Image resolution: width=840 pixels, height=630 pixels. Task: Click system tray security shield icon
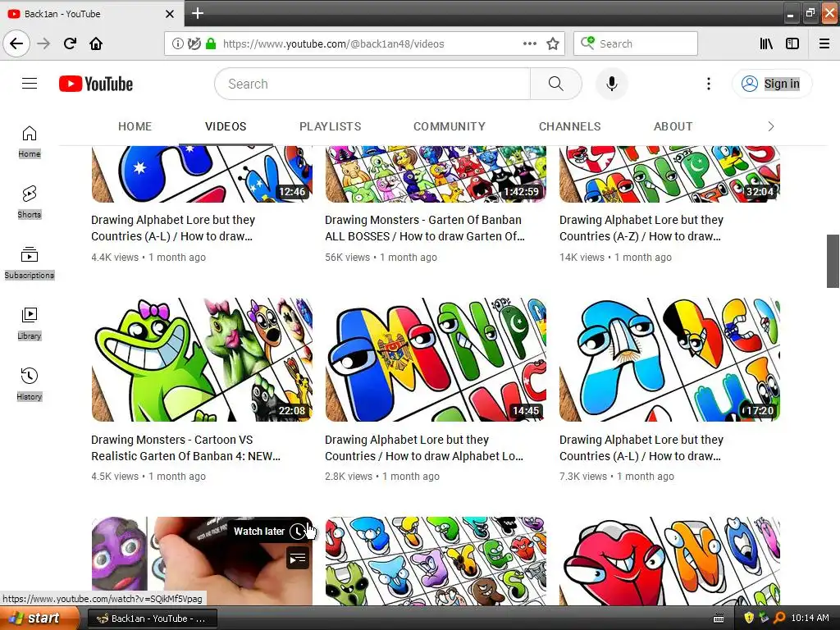pyautogui.click(x=749, y=618)
